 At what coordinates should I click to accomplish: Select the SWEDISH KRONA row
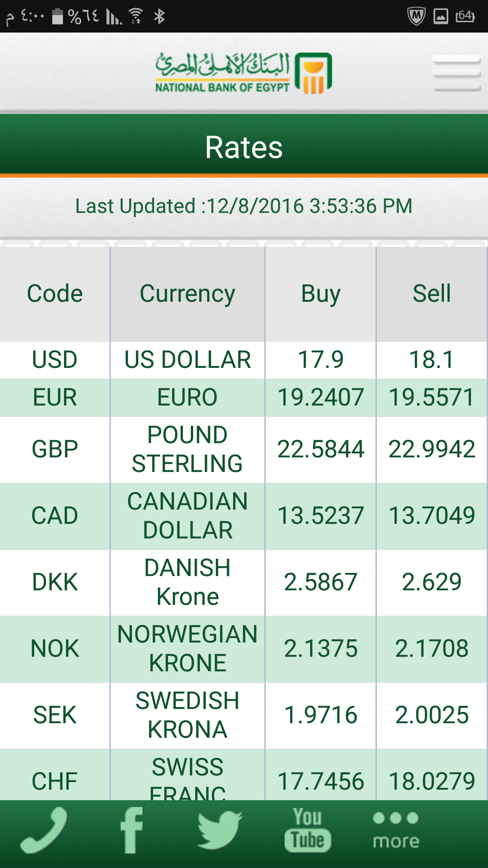tap(244, 715)
